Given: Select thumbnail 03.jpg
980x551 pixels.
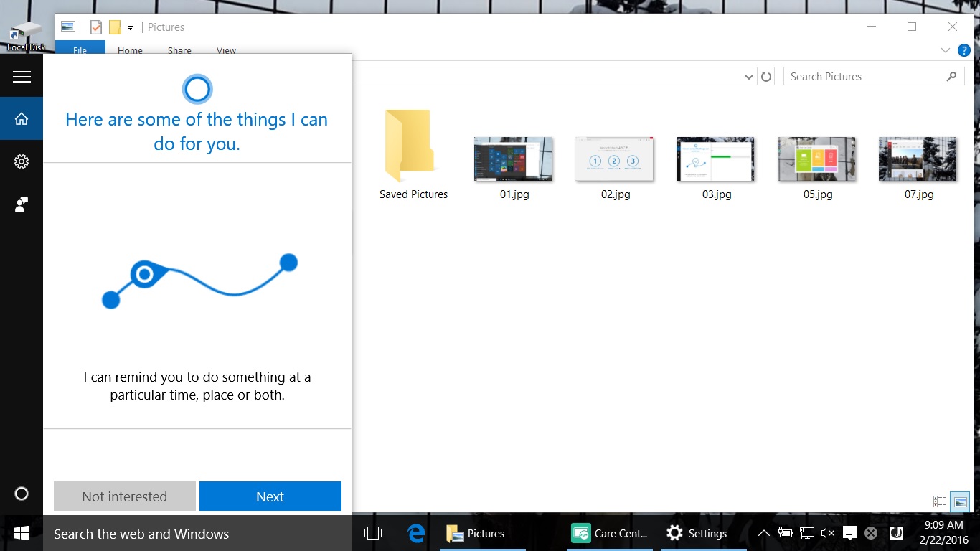Looking at the screenshot, I should [716, 168].
